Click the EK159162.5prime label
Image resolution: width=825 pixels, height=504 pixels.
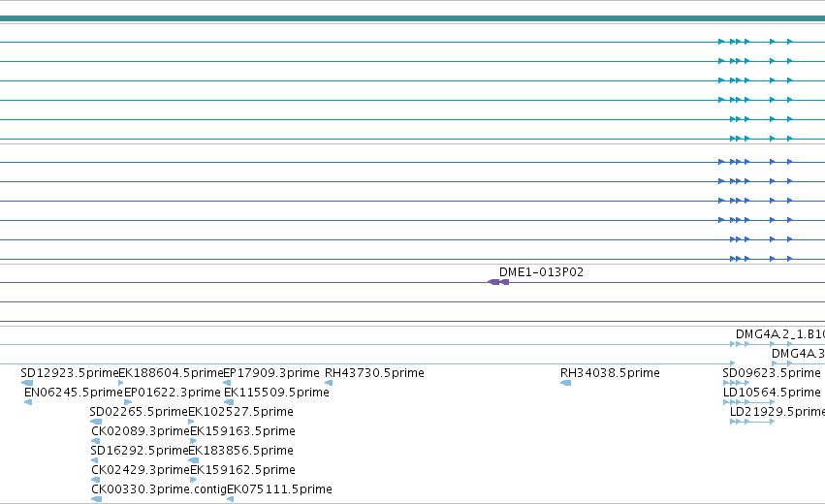242,470
